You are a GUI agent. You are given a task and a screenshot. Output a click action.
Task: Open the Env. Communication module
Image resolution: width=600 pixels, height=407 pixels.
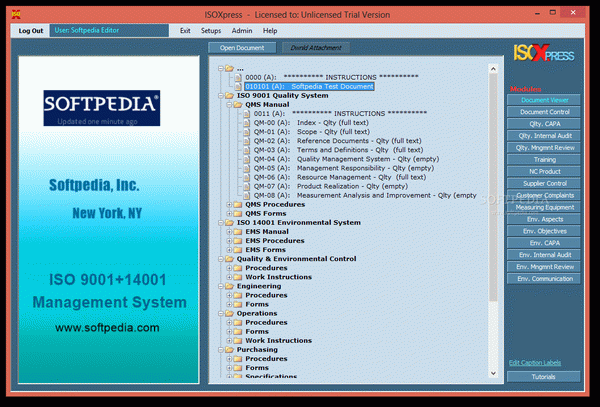click(544, 279)
